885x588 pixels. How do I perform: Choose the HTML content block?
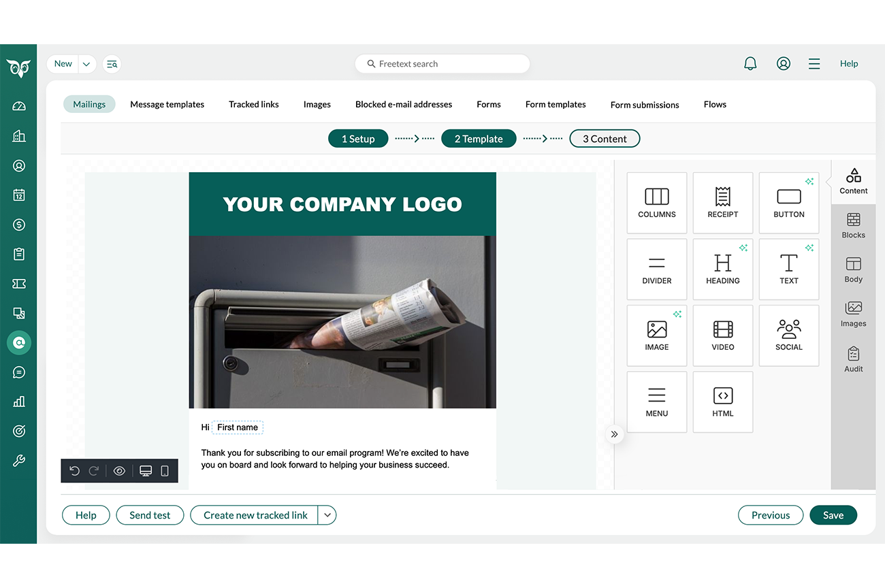pyautogui.click(x=722, y=402)
